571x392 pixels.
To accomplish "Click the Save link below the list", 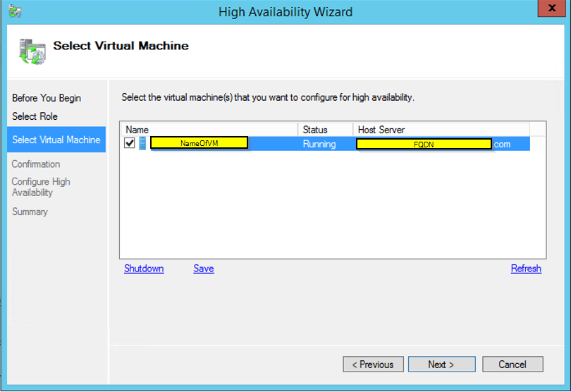I will [204, 269].
